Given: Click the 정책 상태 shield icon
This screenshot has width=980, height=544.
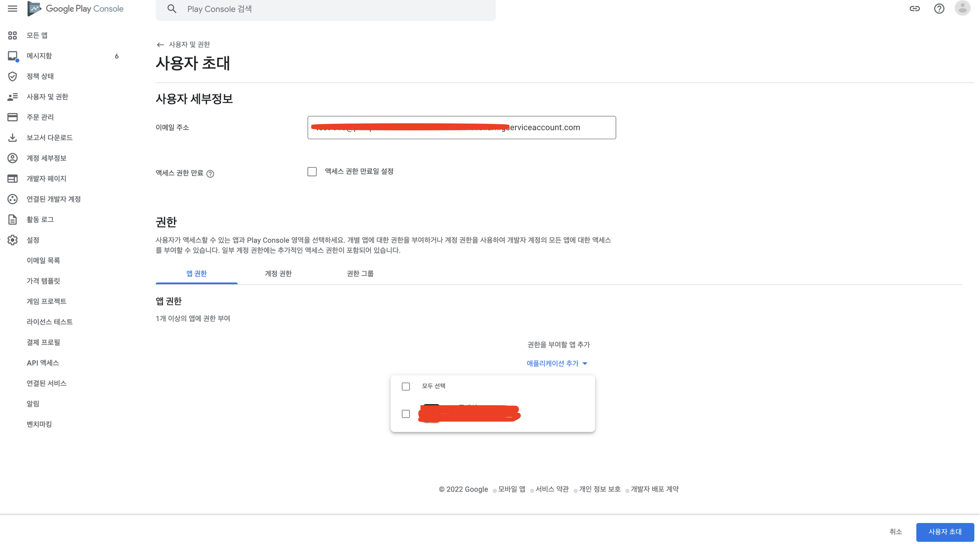Looking at the screenshot, I should (13, 76).
